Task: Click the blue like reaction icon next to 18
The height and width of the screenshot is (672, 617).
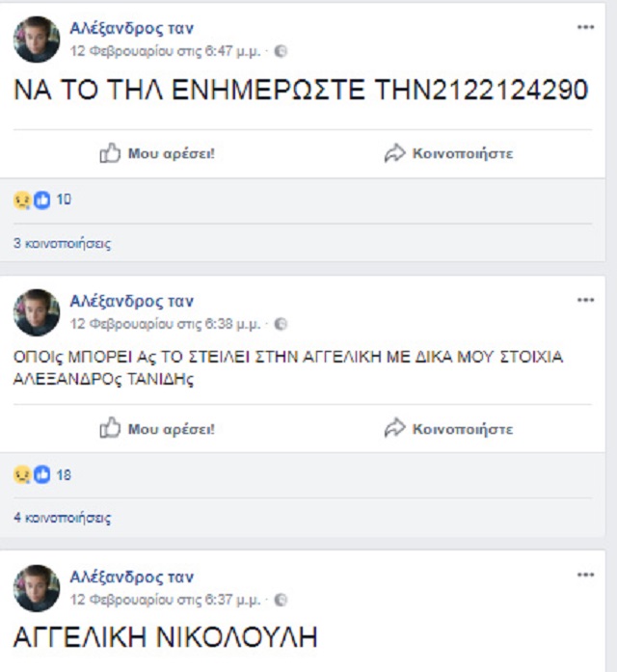Action: 42,475
